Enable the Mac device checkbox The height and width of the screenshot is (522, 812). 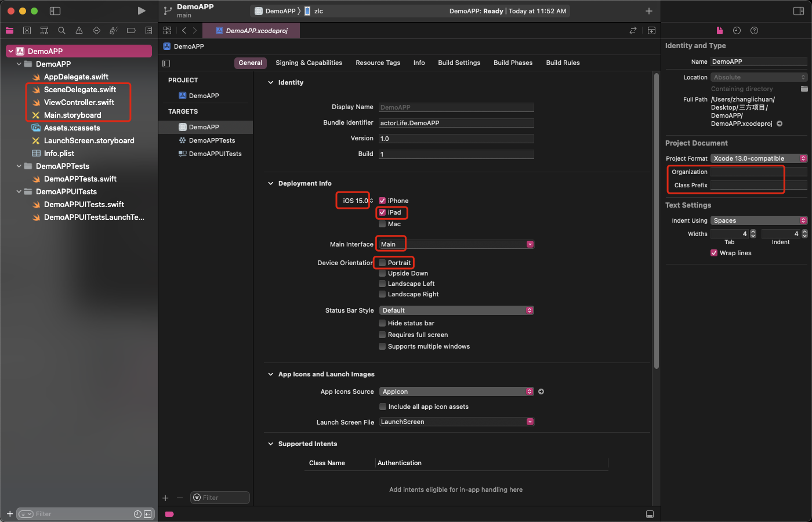pos(382,224)
